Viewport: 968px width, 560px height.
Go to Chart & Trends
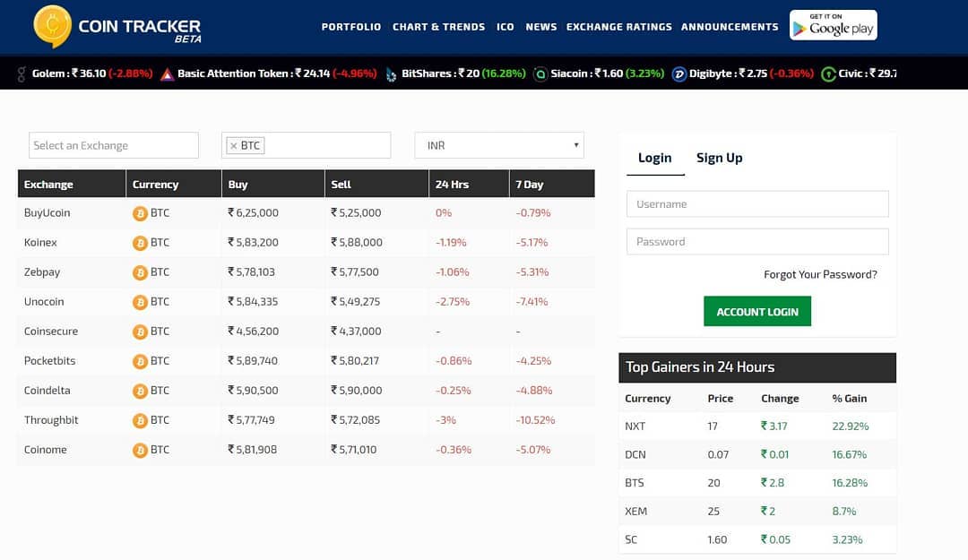[439, 27]
